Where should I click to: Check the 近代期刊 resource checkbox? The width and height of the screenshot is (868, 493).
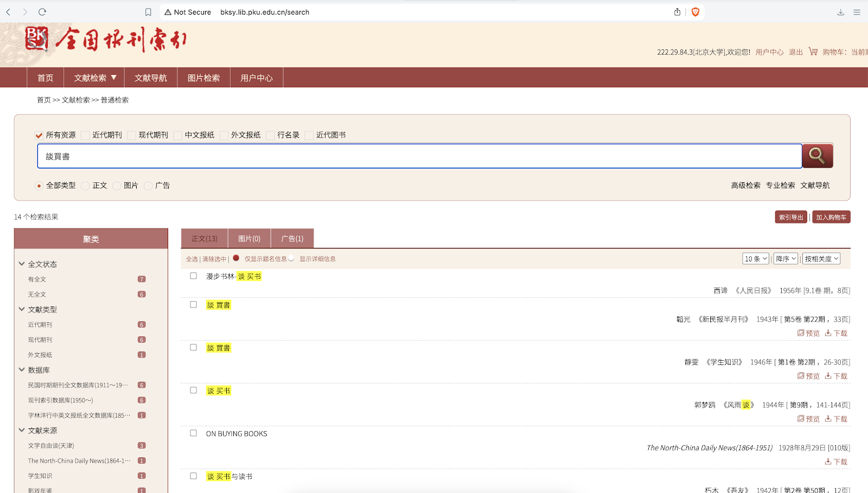[85, 136]
